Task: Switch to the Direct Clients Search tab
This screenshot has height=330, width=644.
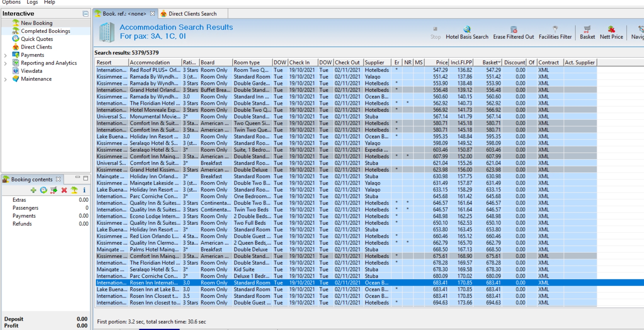Action: 193,13
